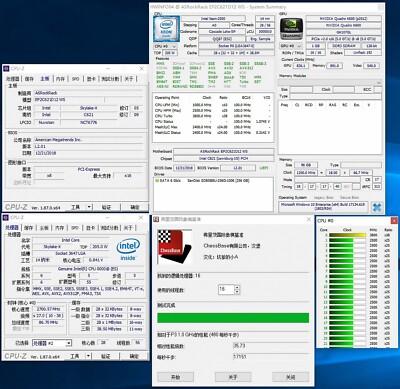
Task: Open the GPU #0 selector in HWiNFO64
Action: 291,46
